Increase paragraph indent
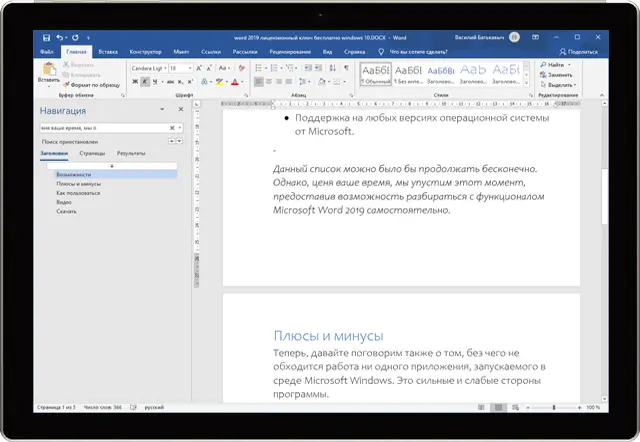The width and height of the screenshot is (640, 442). pos(318,68)
